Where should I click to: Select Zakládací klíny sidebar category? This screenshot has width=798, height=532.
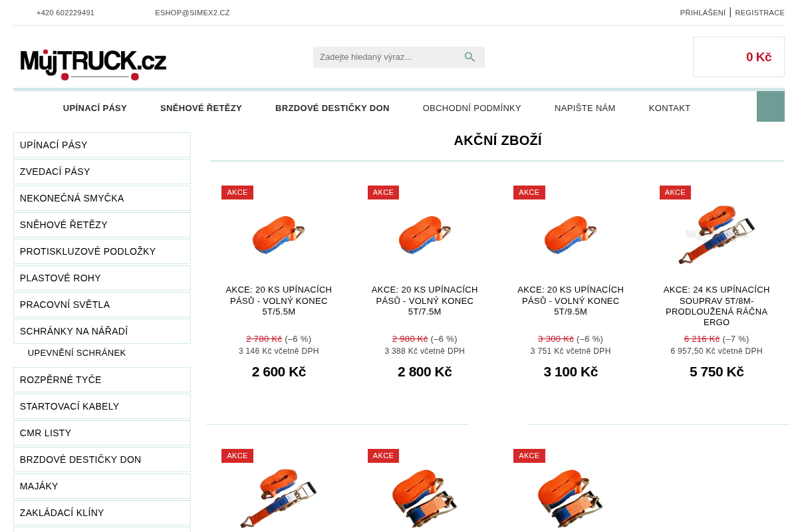pos(102,513)
